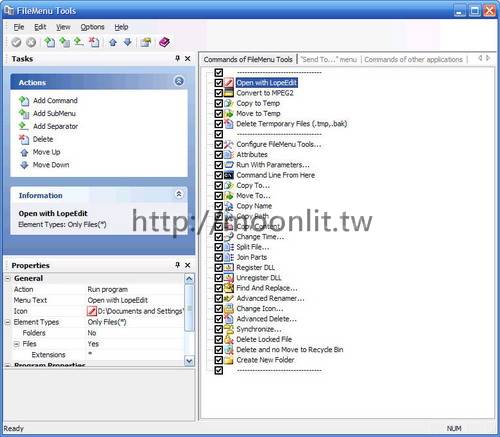Disable the Advanced Renamer checkbox
Viewport: 500px width, 437px height.
tap(219, 298)
